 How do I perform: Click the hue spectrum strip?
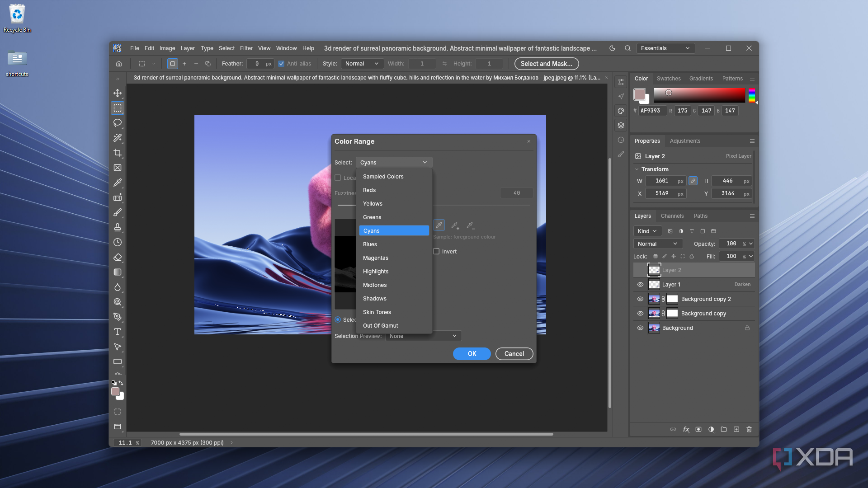[x=751, y=95]
